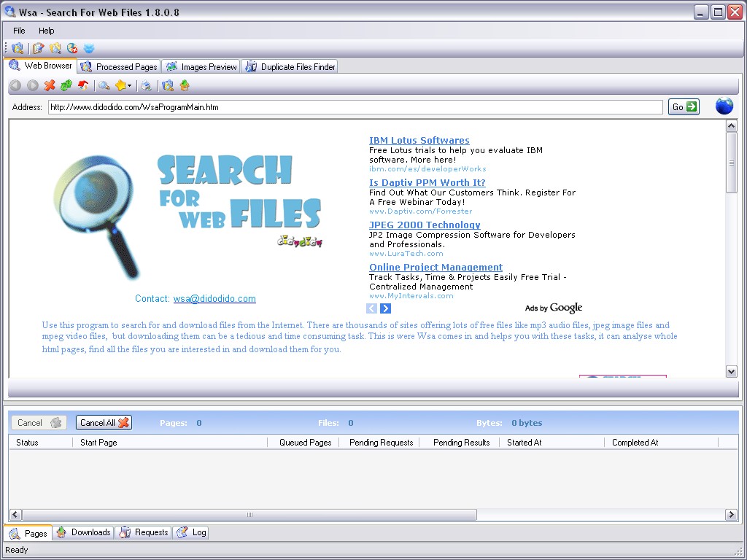Screen dimensions: 747x560
Task: Open the Help menu
Action: pyautogui.click(x=46, y=31)
